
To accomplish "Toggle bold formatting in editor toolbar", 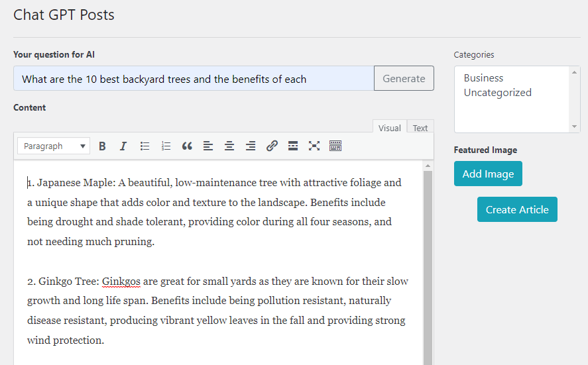I will click(x=102, y=146).
